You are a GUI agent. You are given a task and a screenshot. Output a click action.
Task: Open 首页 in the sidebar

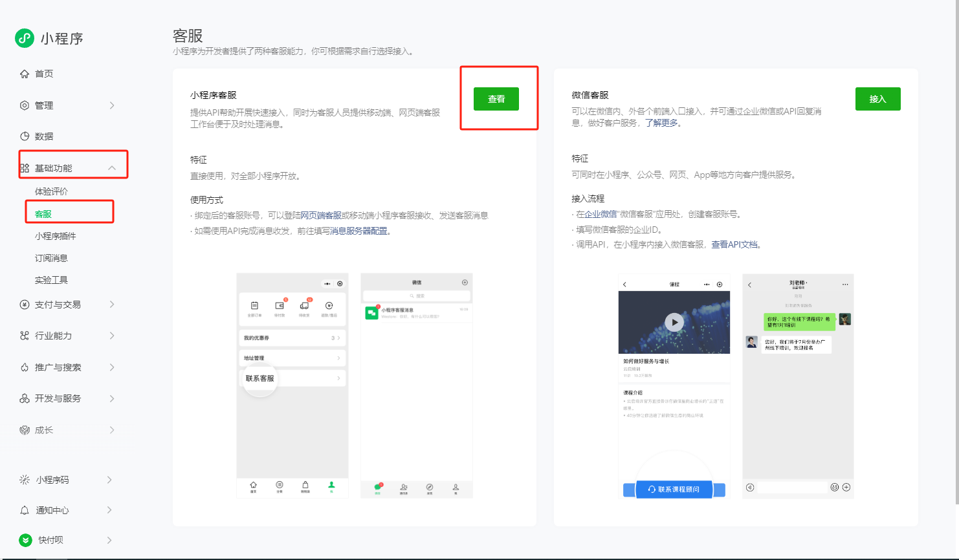(x=44, y=74)
